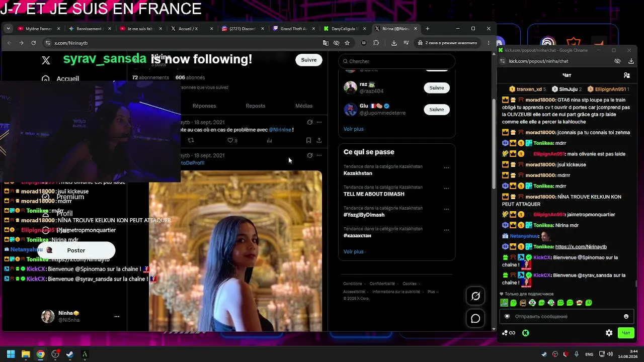Switch to the DanyCaligula Kick tab

[x=345, y=29]
